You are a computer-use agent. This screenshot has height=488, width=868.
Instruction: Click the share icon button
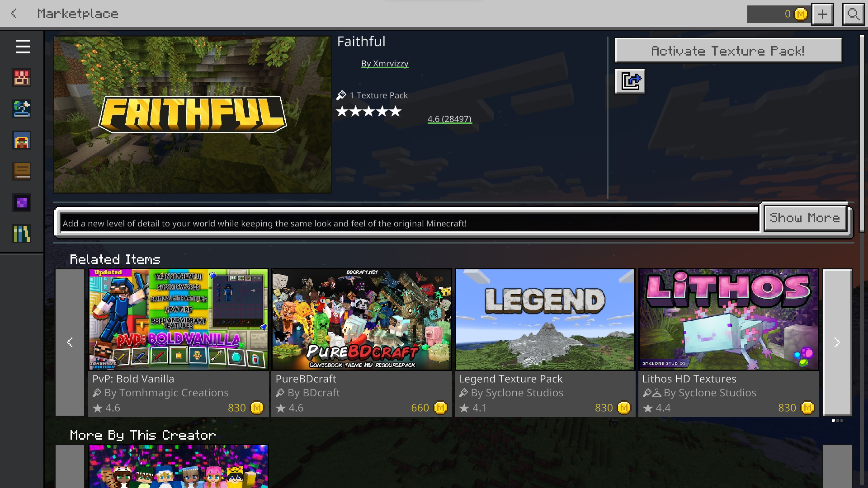[630, 81]
